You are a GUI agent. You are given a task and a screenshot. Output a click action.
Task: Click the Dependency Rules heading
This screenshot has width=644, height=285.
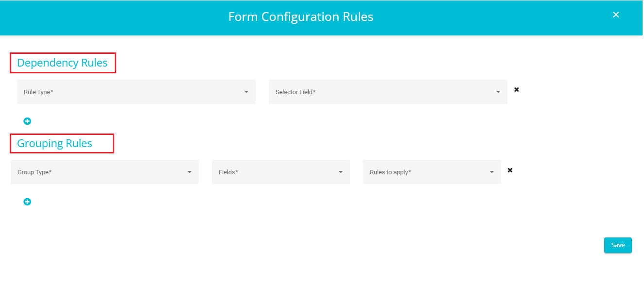pos(62,63)
